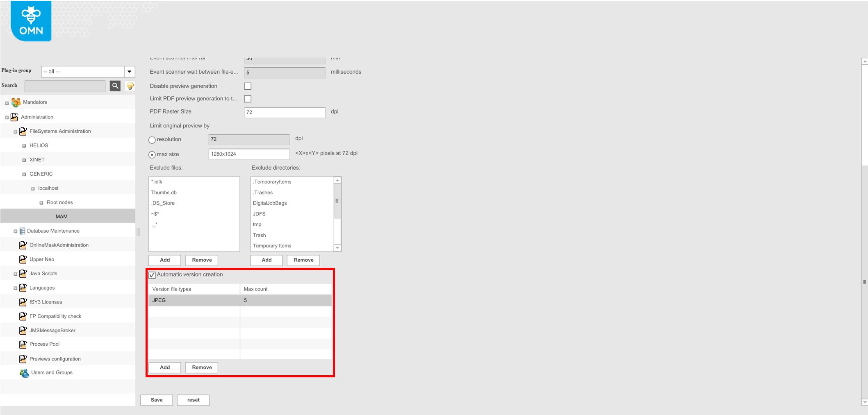Click Save to apply settings
Viewport: 868px width, 415px height.
click(x=156, y=400)
